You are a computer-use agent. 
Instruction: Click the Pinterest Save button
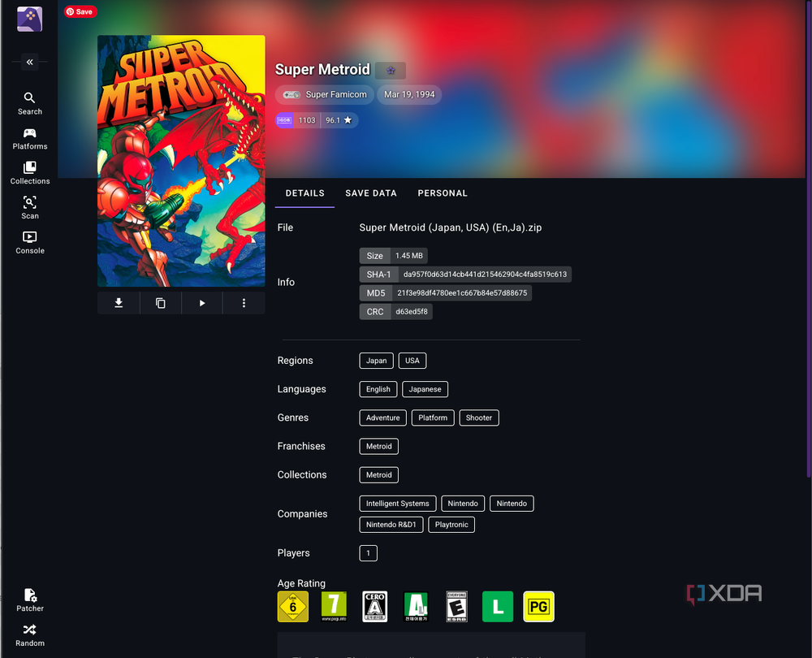click(x=80, y=11)
